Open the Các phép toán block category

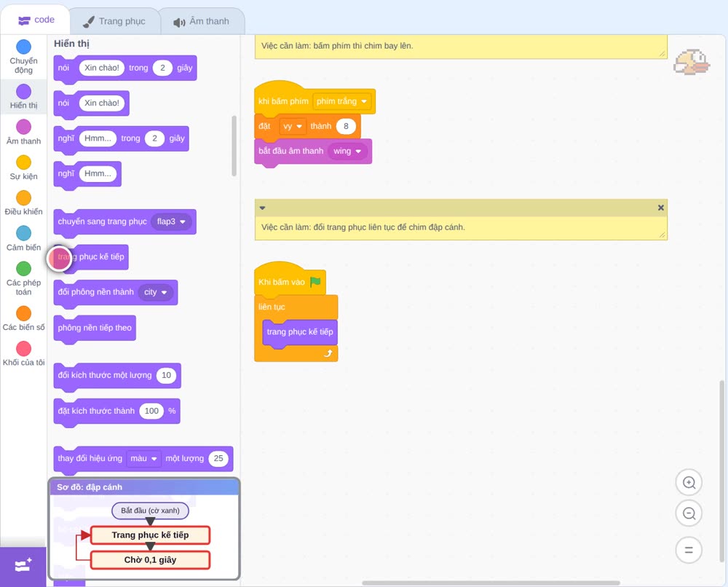[x=24, y=279]
